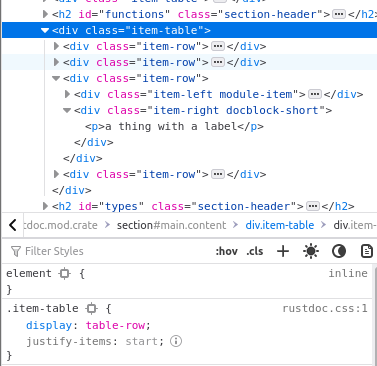
Task: Edit the justify-items property name
Action: coord(68,341)
